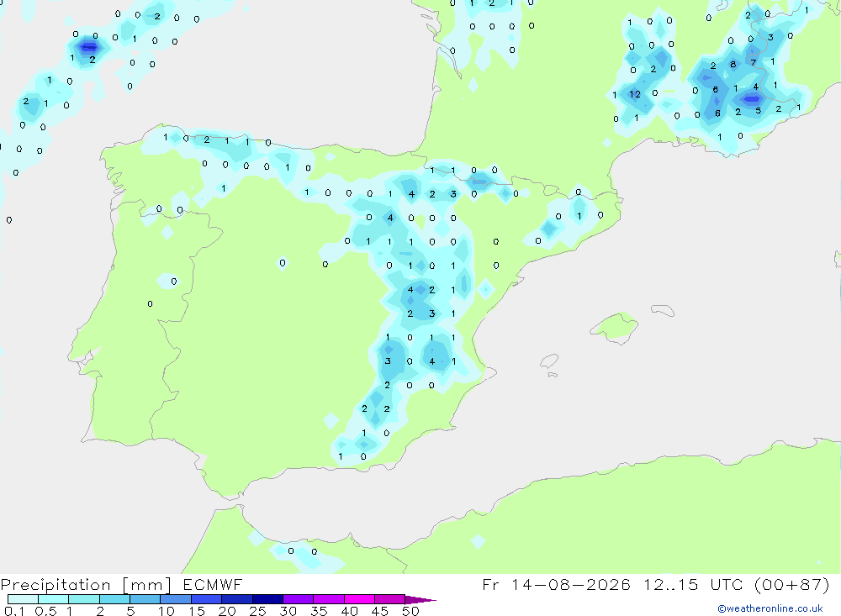
Task: Click the 12..15 time range text
Action: click(x=671, y=584)
